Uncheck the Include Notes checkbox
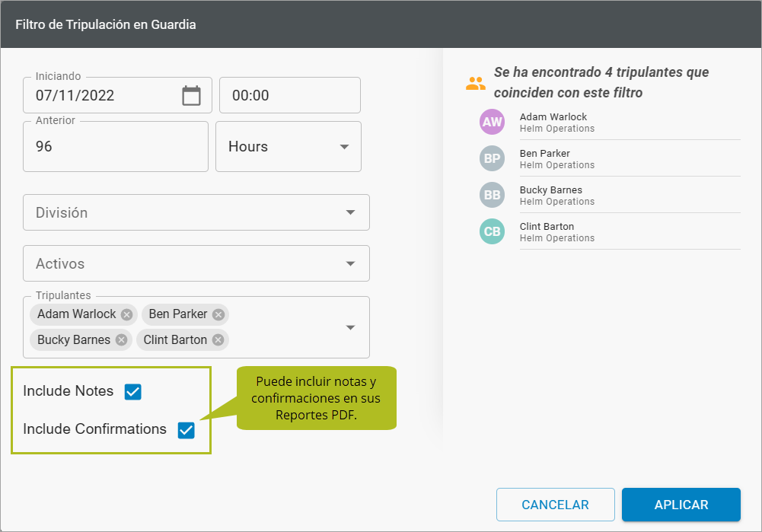Image resolution: width=762 pixels, height=532 pixels. click(132, 392)
